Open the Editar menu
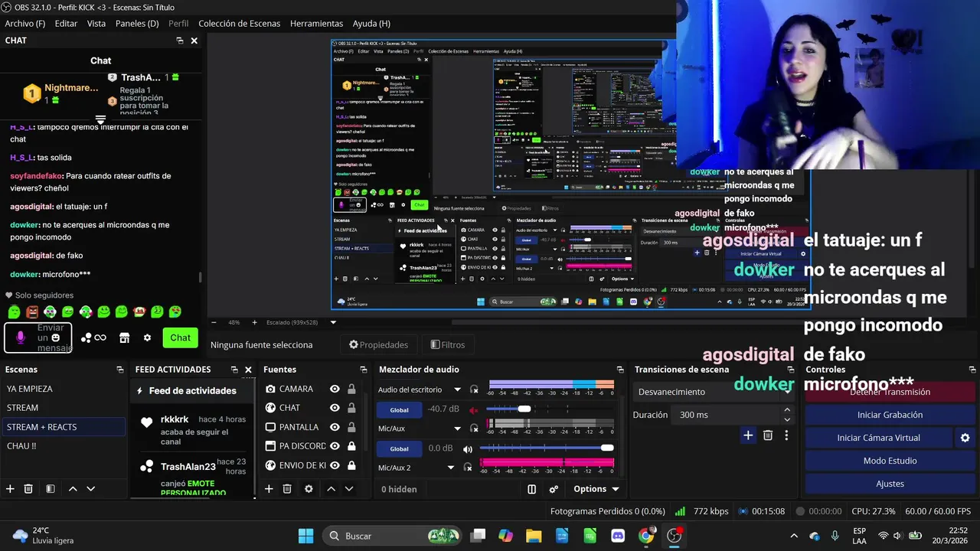This screenshot has width=980, height=551. point(66,24)
